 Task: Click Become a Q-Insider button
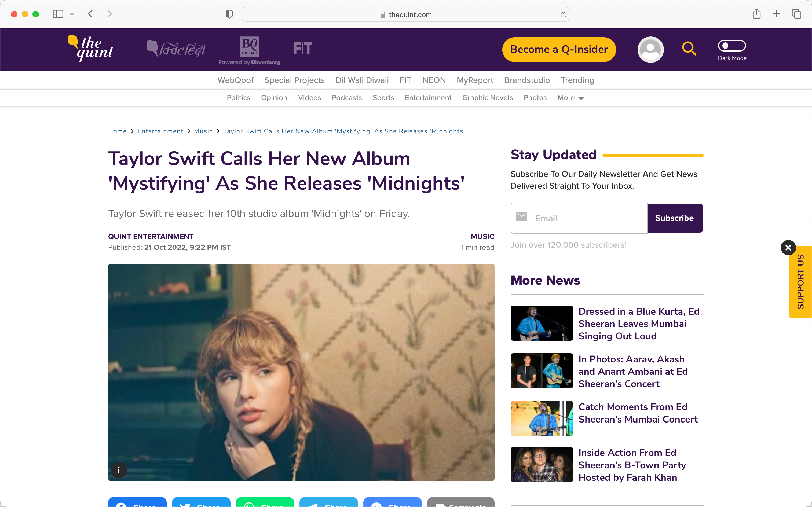tap(559, 49)
